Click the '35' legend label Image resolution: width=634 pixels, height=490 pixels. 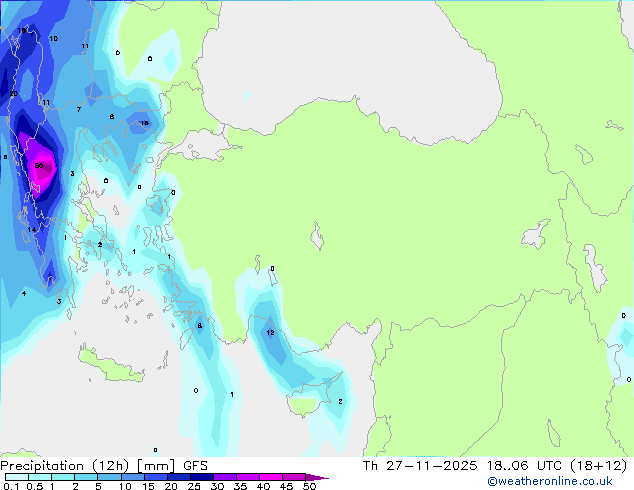(x=240, y=486)
